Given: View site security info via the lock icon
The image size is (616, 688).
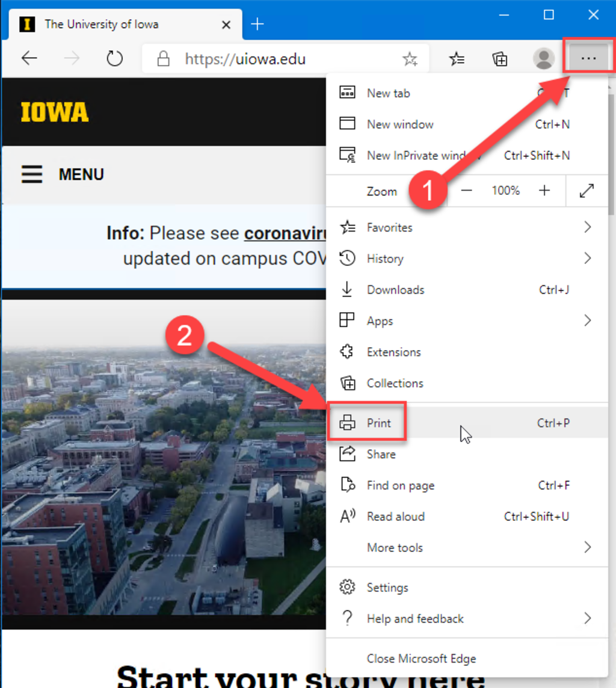Looking at the screenshot, I should click(x=164, y=58).
